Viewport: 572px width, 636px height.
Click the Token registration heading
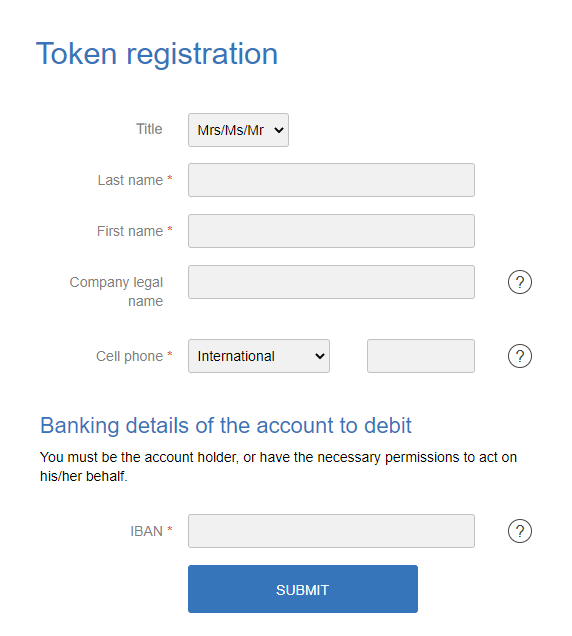coord(157,54)
